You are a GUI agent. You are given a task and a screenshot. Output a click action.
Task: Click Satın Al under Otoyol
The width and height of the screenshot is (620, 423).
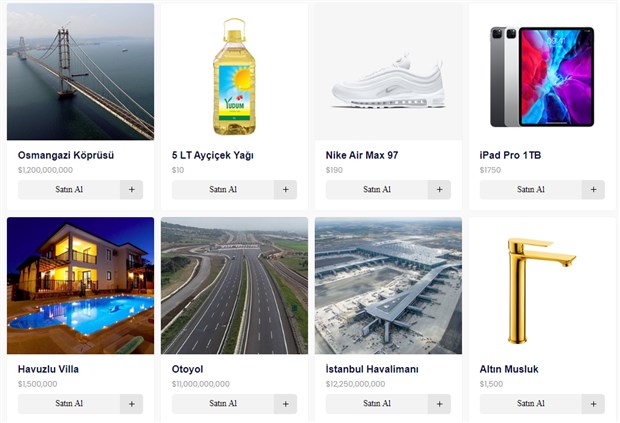point(223,404)
